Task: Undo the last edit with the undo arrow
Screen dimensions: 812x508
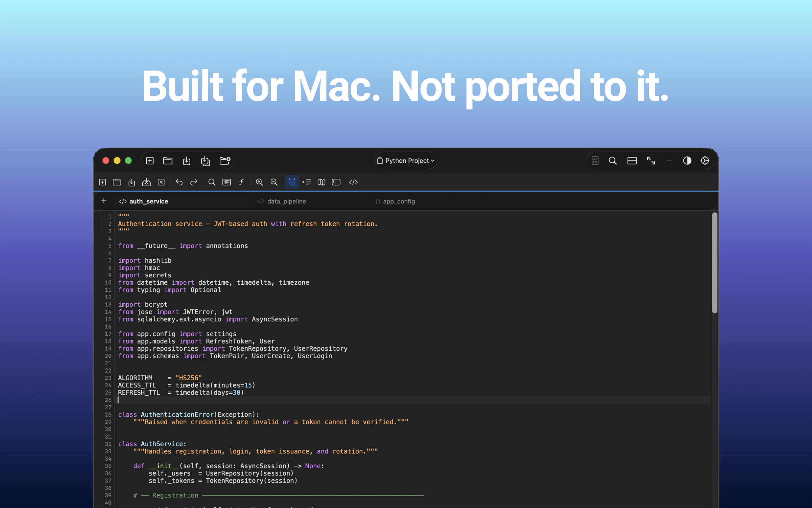Action: (179, 182)
